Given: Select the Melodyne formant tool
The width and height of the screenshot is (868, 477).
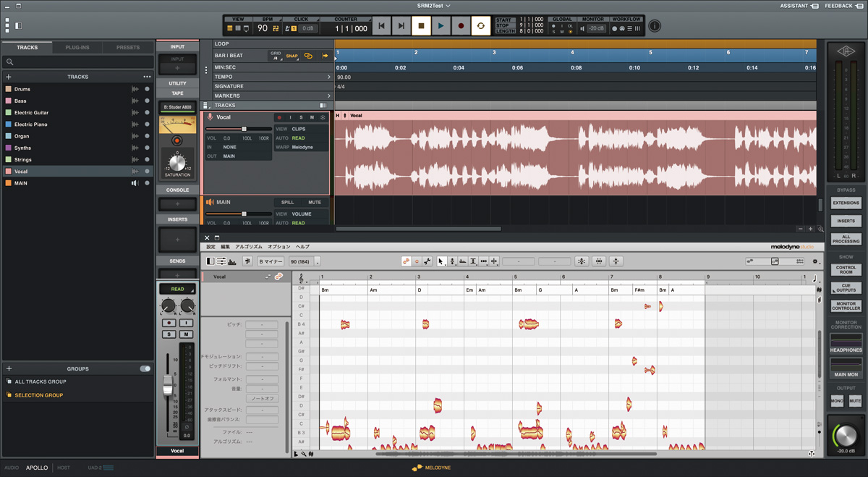Looking at the screenshot, I should point(462,261).
